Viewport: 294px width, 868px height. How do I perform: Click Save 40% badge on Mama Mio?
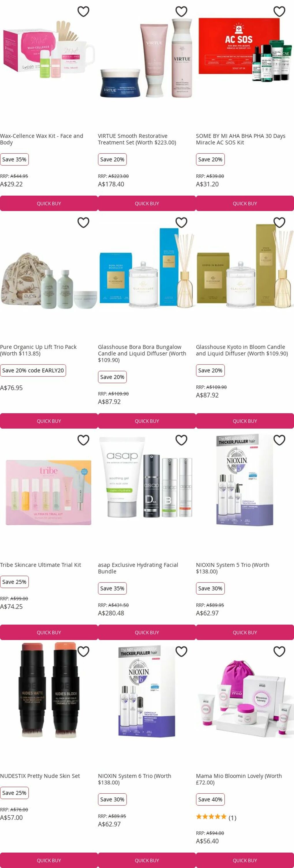(x=210, y=799)
